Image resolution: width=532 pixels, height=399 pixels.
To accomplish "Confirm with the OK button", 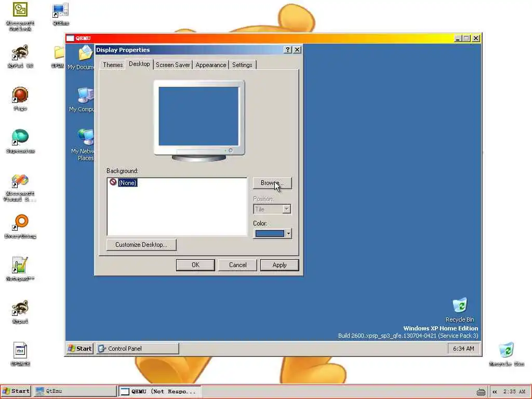I will [195, 265].
